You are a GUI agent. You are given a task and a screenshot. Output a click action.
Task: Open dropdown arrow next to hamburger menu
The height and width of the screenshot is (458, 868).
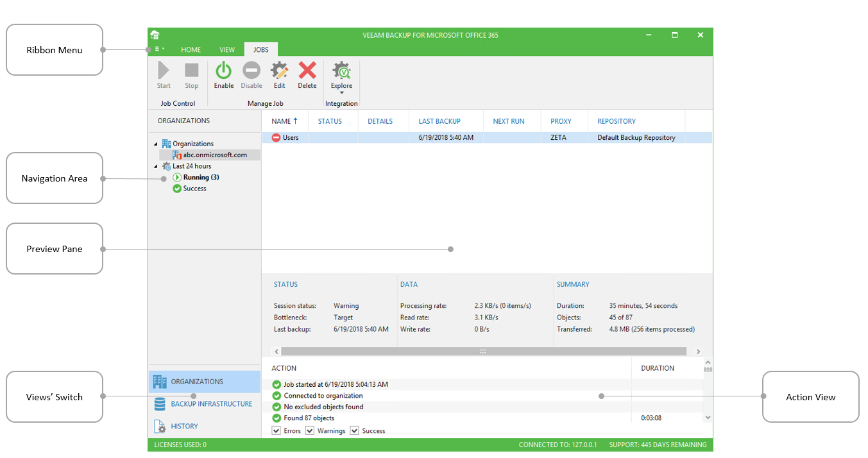[x=163, y=49]
